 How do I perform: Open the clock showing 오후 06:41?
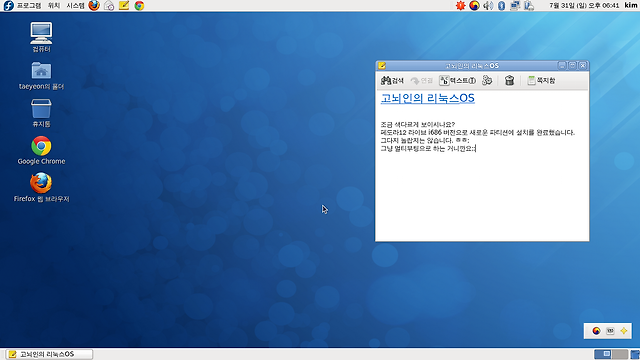(x=584, y=6)
